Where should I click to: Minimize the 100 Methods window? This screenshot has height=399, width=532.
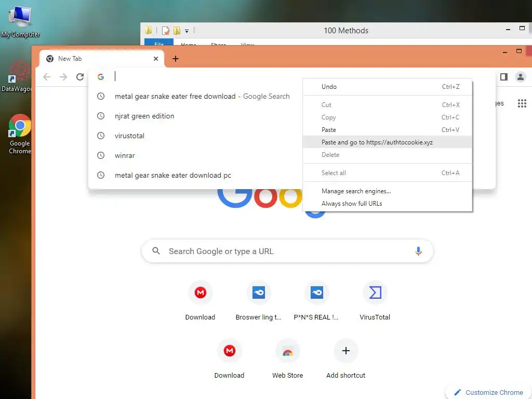pyautogui.click(x=508, y=30)
